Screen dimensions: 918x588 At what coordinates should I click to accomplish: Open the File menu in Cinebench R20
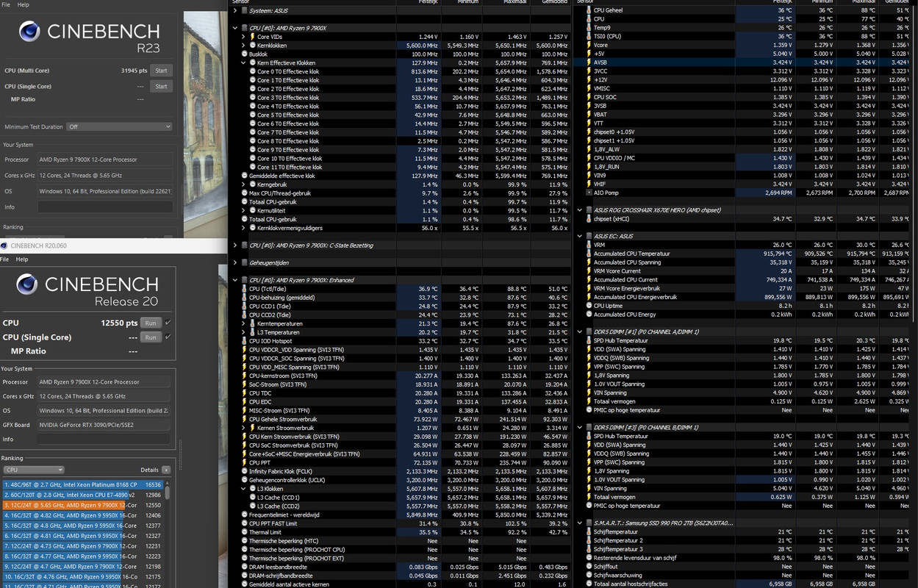5,259
